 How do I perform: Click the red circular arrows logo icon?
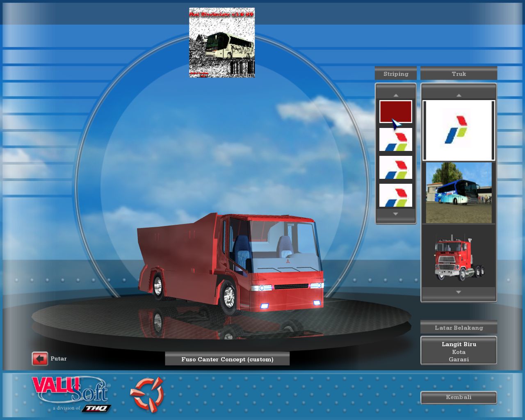(147, 395)
